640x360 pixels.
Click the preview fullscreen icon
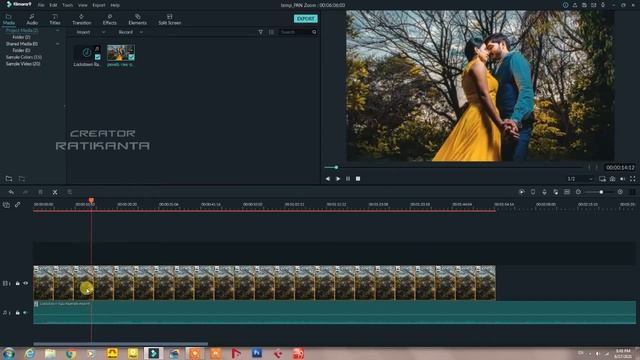[x=633, y=179]
